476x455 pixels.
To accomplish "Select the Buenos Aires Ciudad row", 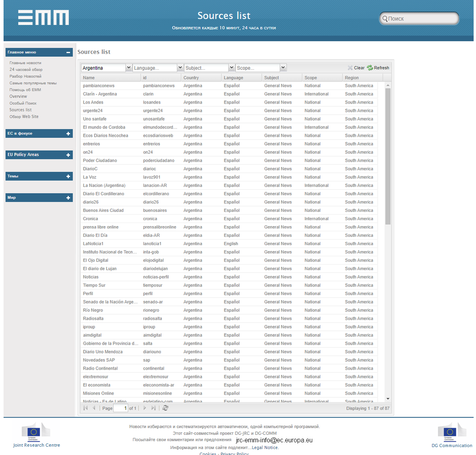I will [x=229, y=211].
